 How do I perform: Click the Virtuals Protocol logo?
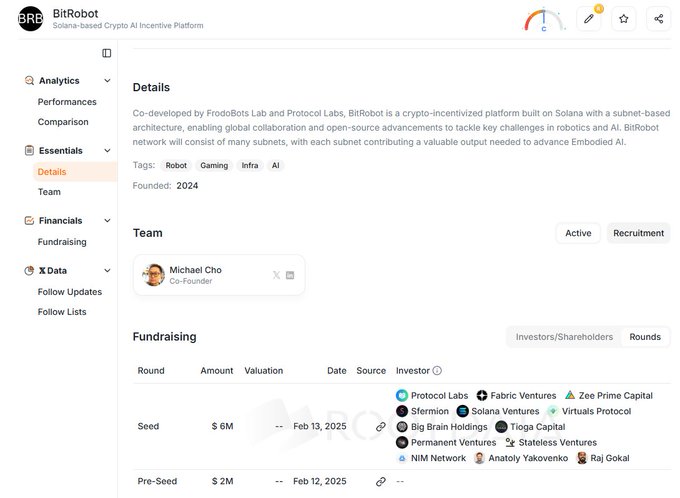click(x=553, y=411)
